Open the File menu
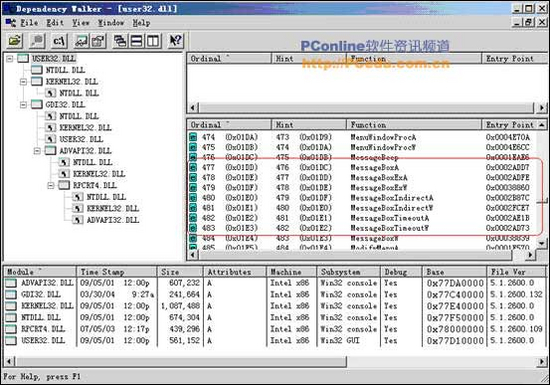Image resolution: width=550 pixels, height=385 pixels. pyautogui.click(x=29, y=23)
